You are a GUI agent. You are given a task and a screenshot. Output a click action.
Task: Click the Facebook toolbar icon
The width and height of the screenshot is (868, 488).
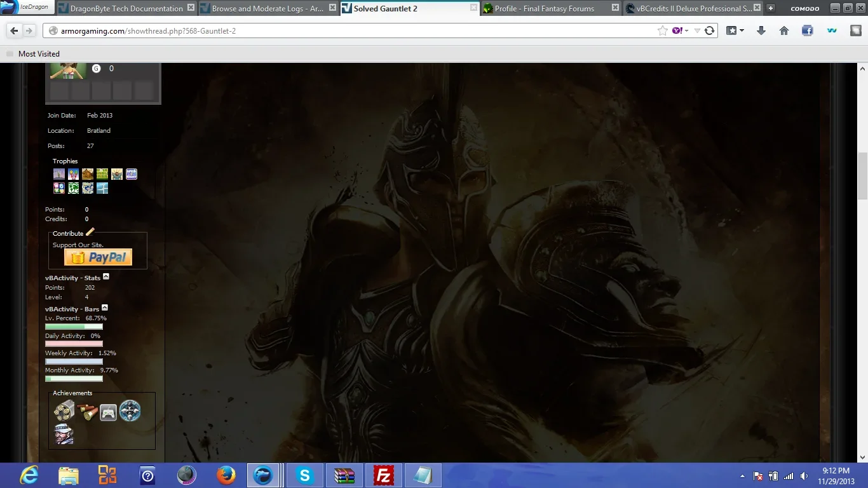[x=808, y=30]
